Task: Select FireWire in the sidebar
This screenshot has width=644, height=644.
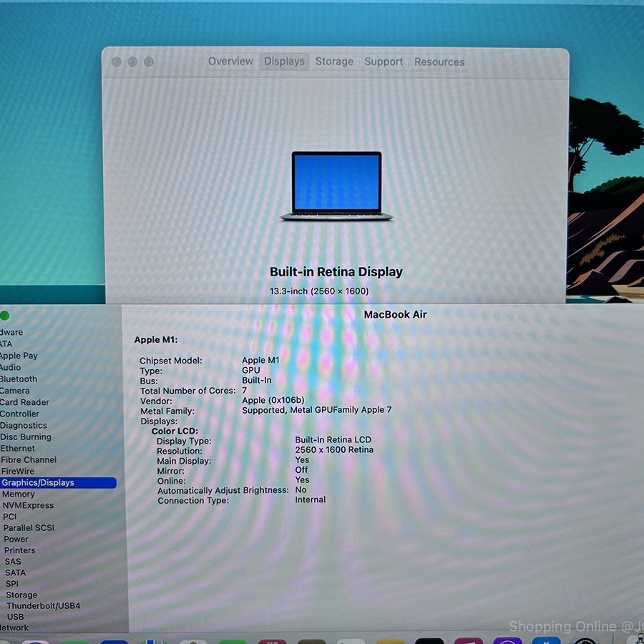Action: point(18,471)
